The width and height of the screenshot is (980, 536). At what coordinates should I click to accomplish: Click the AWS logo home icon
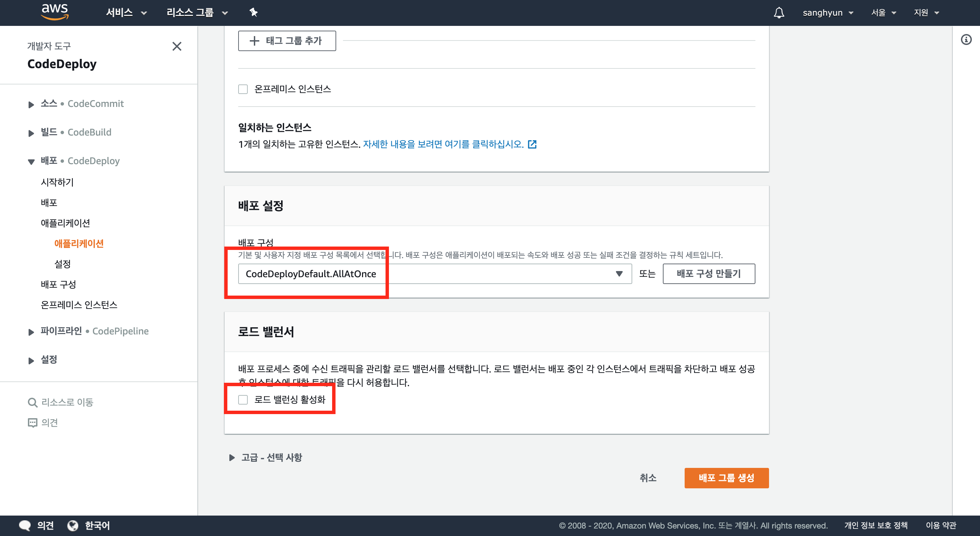click(x=55, y=12)
